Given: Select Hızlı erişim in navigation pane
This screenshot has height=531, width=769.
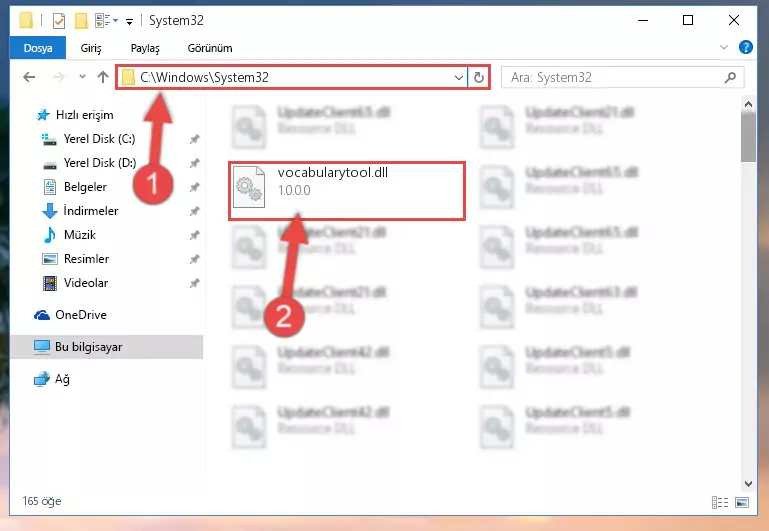Looking at the screenshot, I should tap(84, 115).
